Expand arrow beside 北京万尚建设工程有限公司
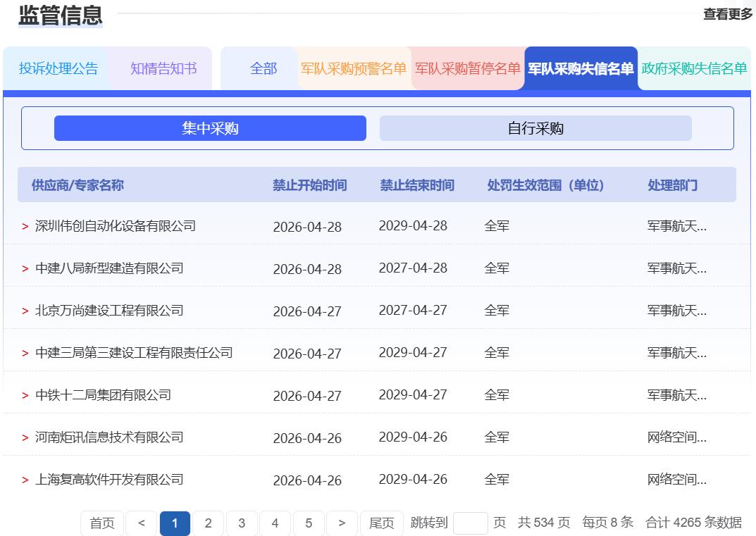 (25, 311)
